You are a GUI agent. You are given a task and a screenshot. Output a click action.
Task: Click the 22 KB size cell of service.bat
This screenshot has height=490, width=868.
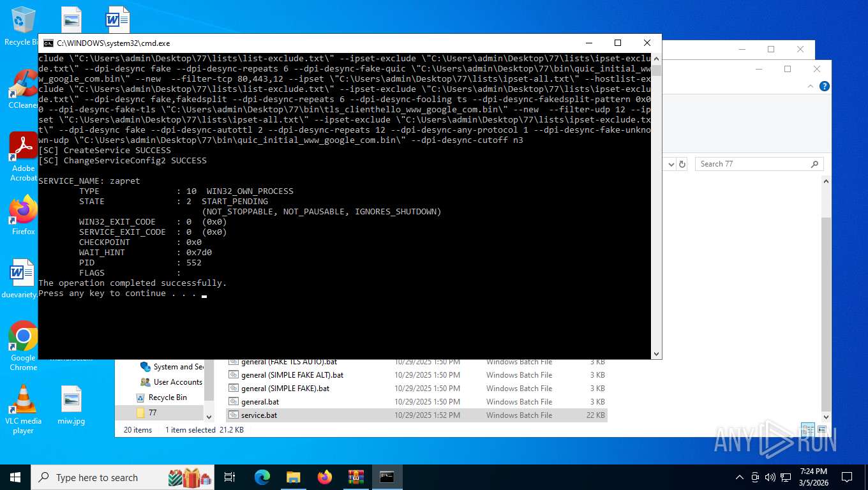click(x=596, y=415)
